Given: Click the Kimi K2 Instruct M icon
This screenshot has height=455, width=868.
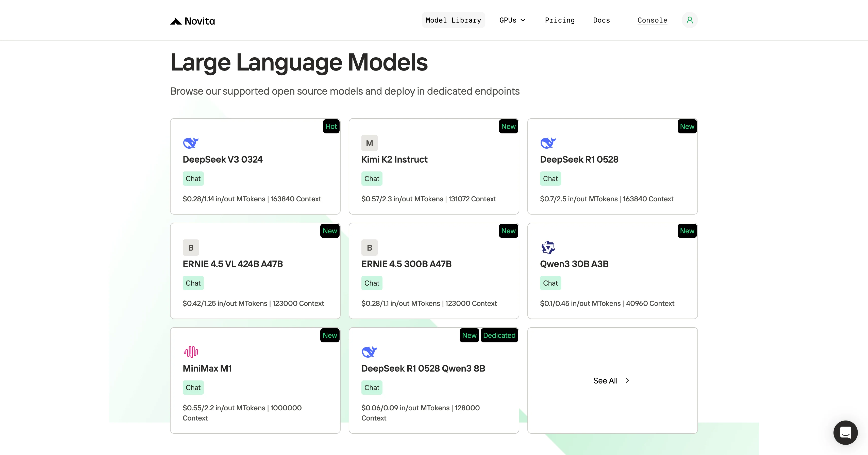Looking at the screenshot, I should pyautogui.click(x=369, y=143).
